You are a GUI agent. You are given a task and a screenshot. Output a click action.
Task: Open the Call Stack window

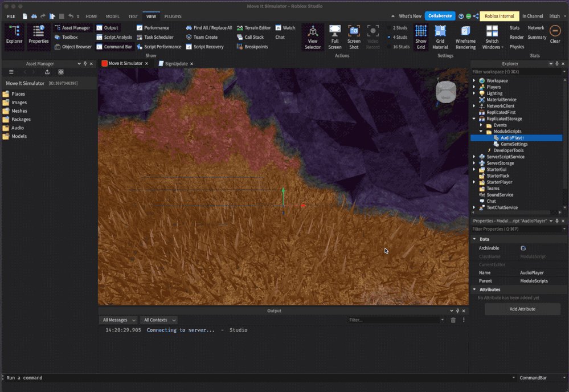coord(250,37)
